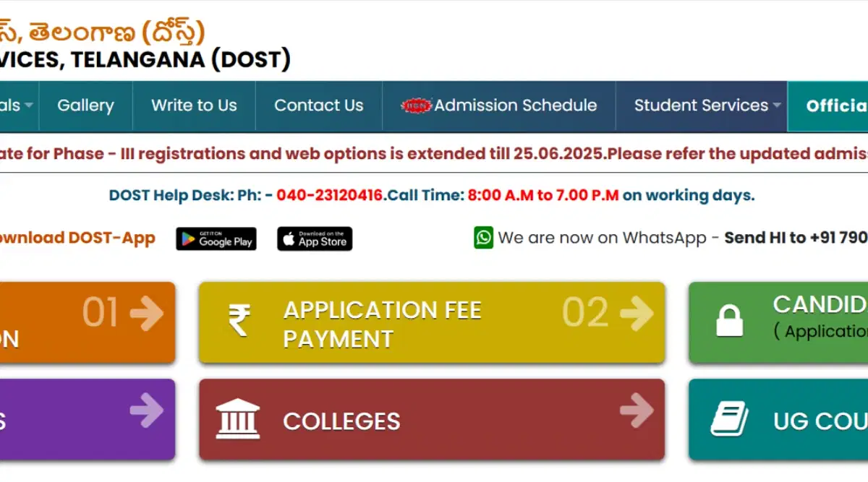Image resolution: width=868 pixels, height=482 pixels.
Task: Click the arrow on the orange 01 tile
Action: tap(147, 314)
